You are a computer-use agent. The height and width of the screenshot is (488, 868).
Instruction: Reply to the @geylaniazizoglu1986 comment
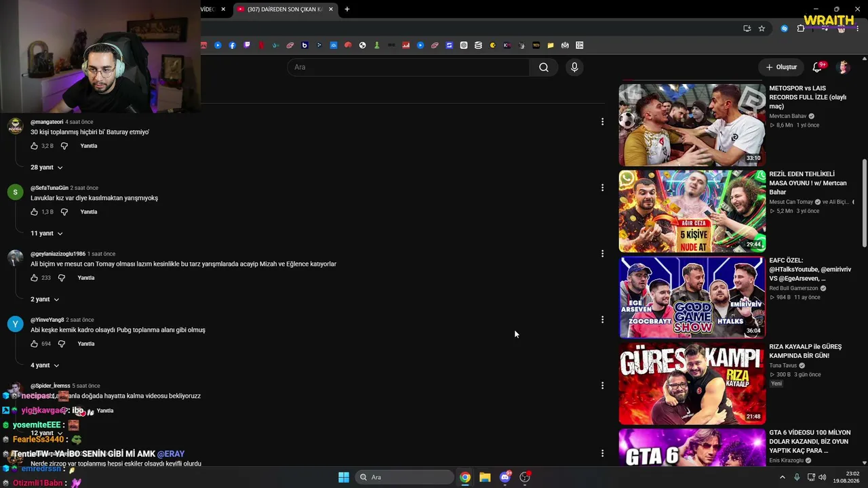pyautogui.click(x=85, y=278)
